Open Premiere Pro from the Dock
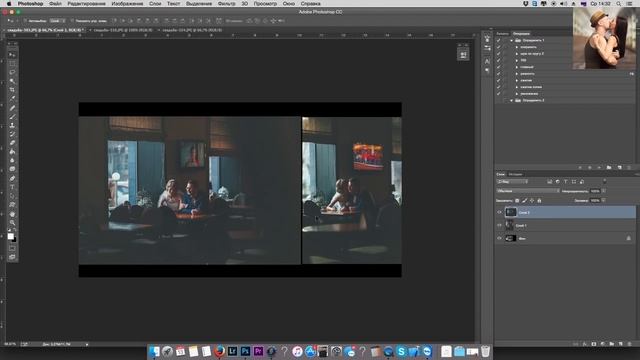640x360 pixels. tap(258, 351)
